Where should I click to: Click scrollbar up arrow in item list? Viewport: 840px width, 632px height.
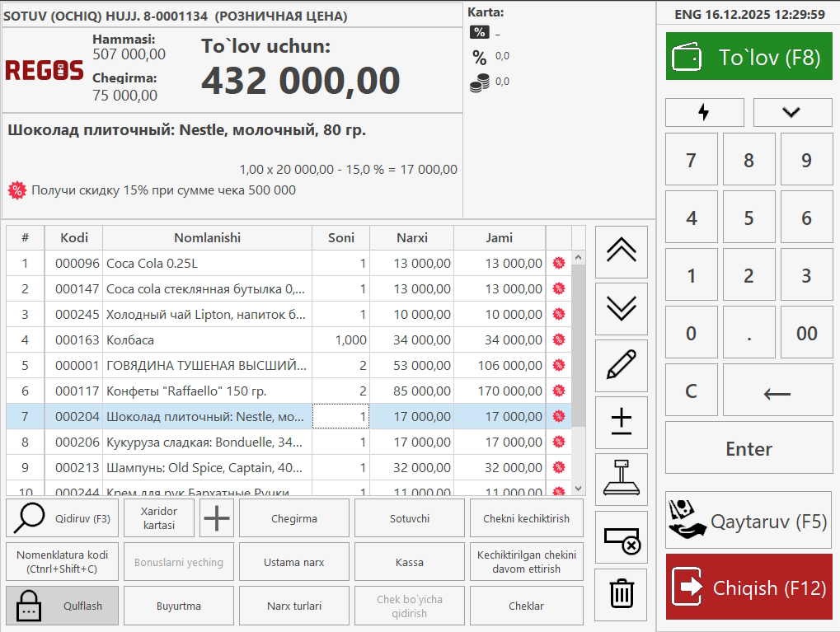[578, 257]
